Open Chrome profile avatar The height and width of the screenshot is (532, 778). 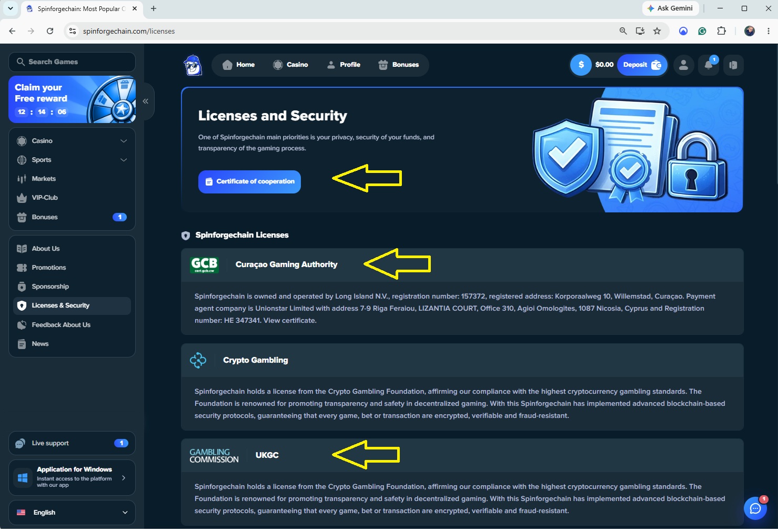[750, 31]
